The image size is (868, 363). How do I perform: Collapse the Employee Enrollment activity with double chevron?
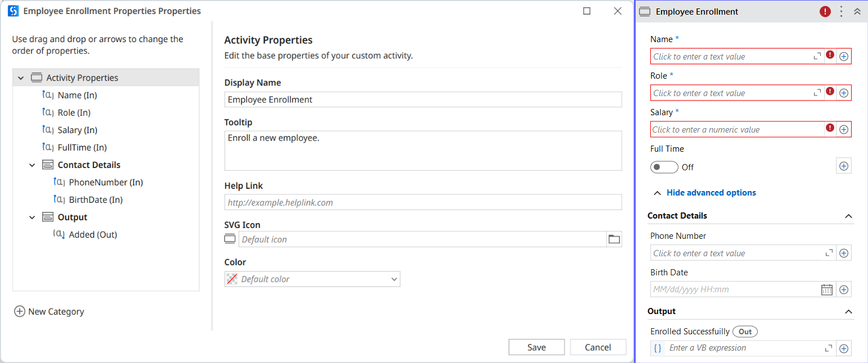[x=857, y=12]
